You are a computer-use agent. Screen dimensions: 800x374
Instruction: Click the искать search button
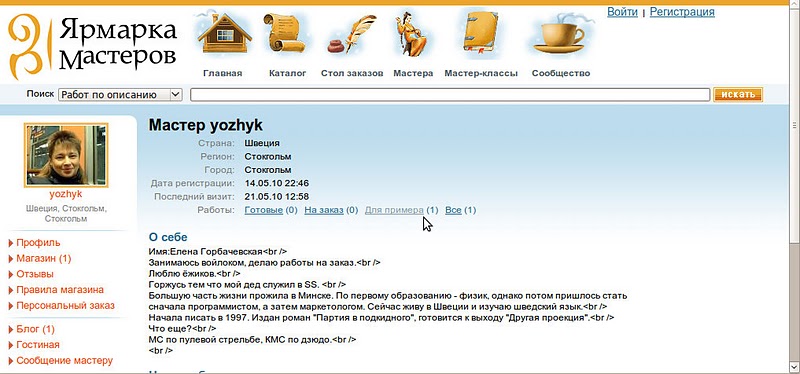738,94
